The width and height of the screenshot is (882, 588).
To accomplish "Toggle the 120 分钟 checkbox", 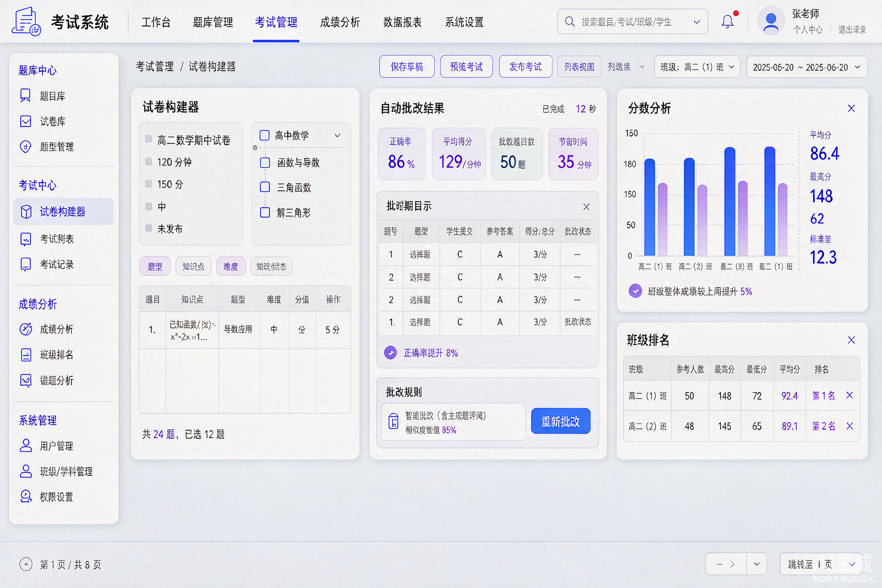I will (x=149, y=161).
